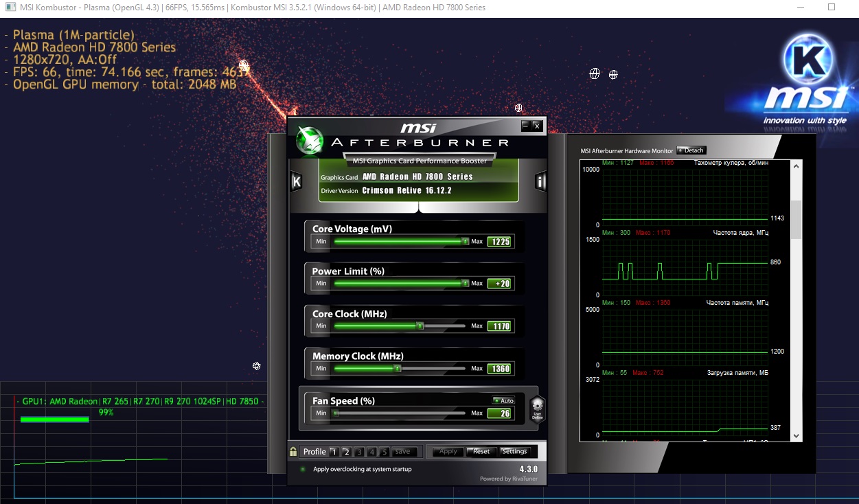Viewport: 859px width, 504px height.
Task: Select profile slot 1
Action: point(334,452)
